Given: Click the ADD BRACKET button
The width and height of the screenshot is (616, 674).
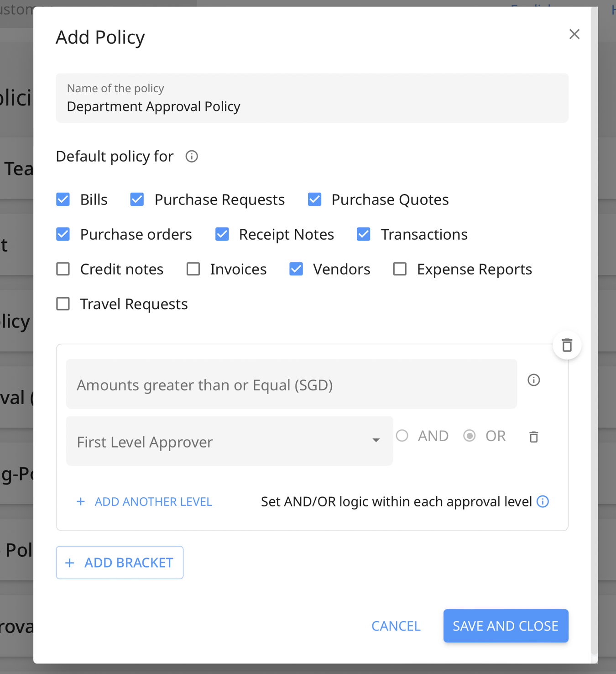Looking at the screenshot, I should pyautogui.click(x=119, y=562).
